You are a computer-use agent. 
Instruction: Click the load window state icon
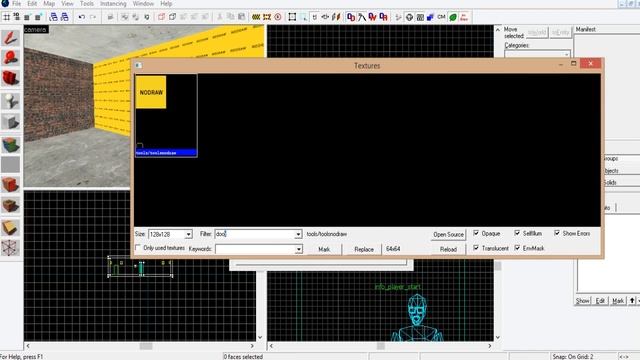(x=53, y=17)
